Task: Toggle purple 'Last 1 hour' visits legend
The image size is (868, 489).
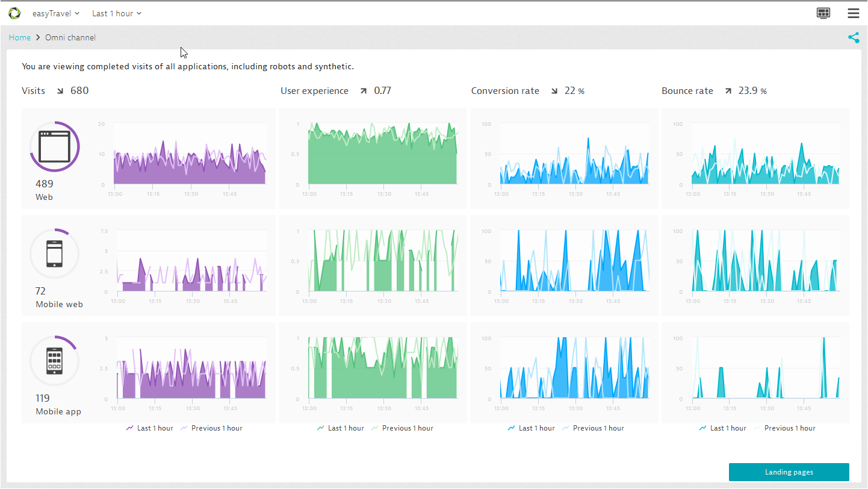Action: pyautogui.click(x=149, y=428)
